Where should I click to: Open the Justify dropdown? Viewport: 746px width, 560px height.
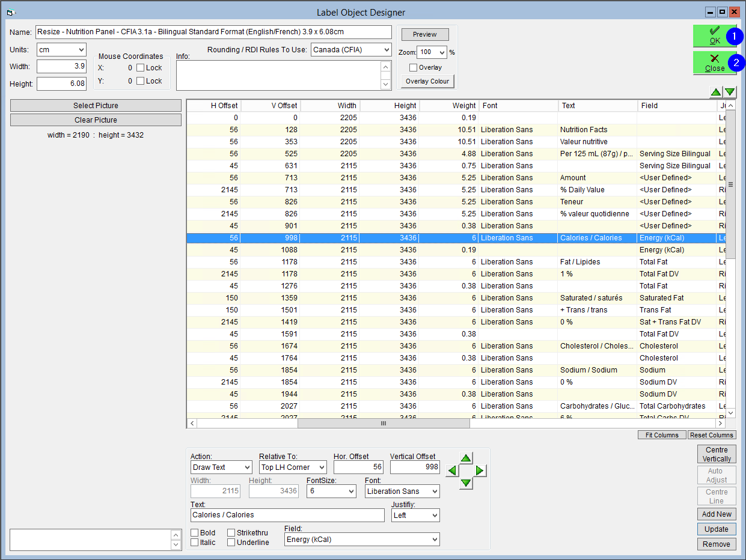[415, 516]
